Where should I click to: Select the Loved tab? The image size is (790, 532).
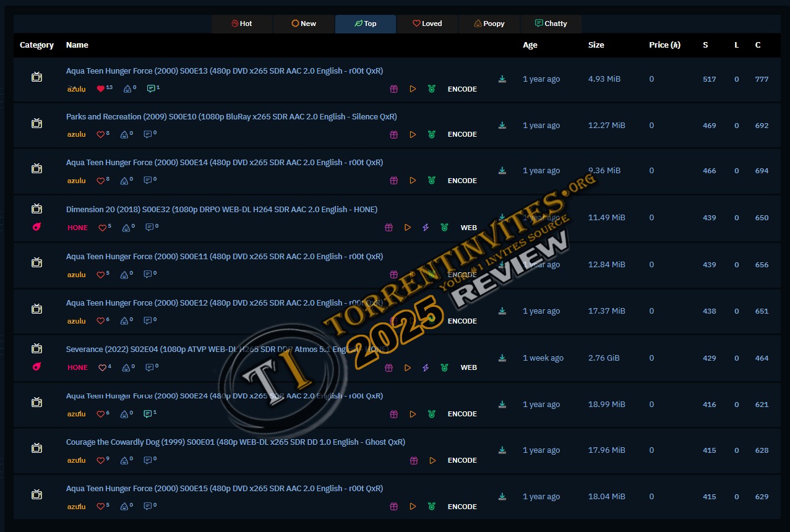[x=427, y=24]
